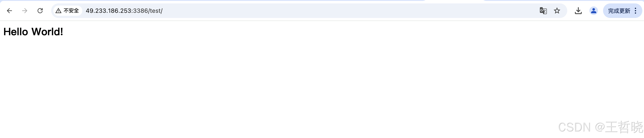Click empty space inside address bar
This screenshot has width=644, height=138.
coord(350,11)
